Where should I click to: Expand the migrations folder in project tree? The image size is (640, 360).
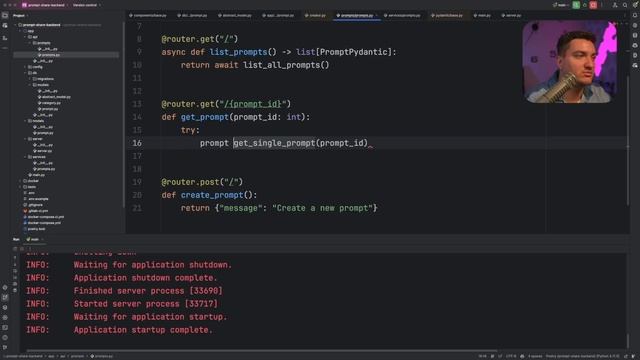[30, 79]
